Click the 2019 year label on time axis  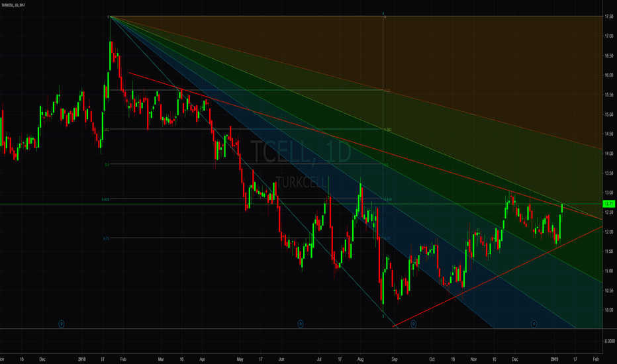[554, 359]
